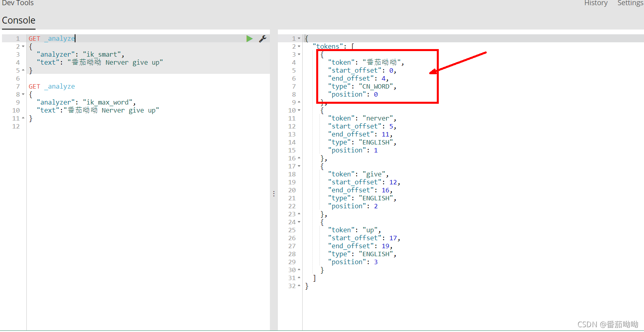
Task: Open the Settings panel
Action: pyautogui.click(x=630, y=3)
